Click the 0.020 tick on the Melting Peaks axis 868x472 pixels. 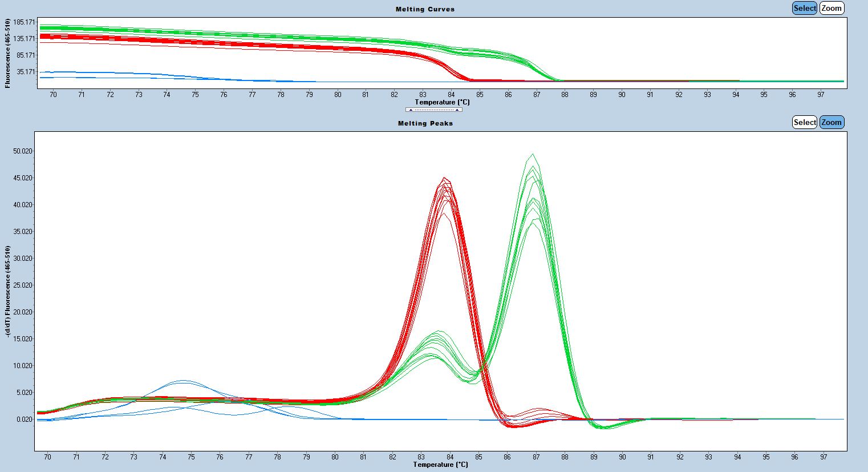(25, 419)
